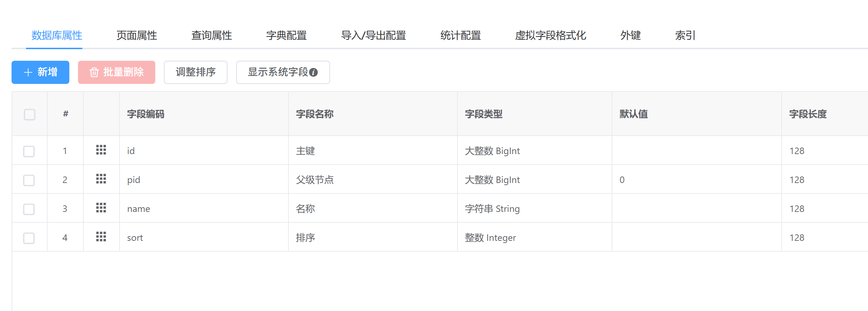Viewport: 868px width, 311px height.
Task: Click drag handle icon for name row
Action: tap(101, 208)
